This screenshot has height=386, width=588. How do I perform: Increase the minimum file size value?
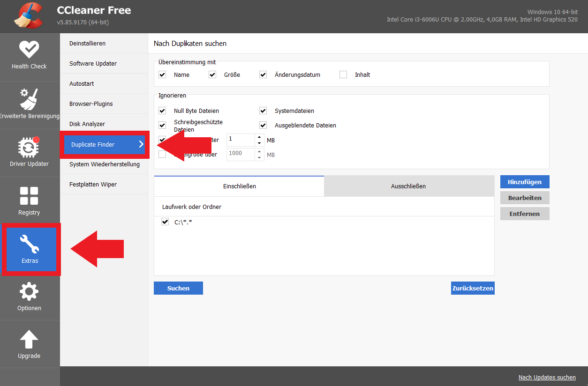260,137
